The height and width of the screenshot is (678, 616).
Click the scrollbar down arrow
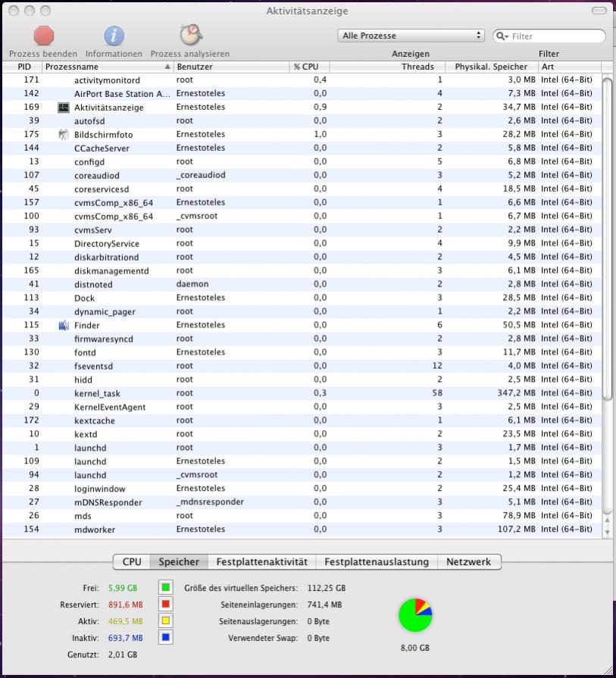pyautogui.click(x=608, y=533)
